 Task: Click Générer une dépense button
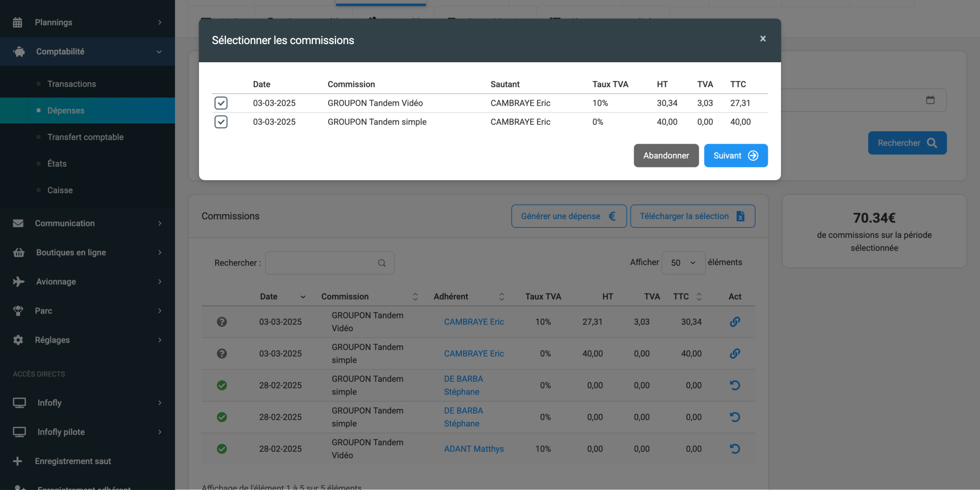click(x=569, y=216)
